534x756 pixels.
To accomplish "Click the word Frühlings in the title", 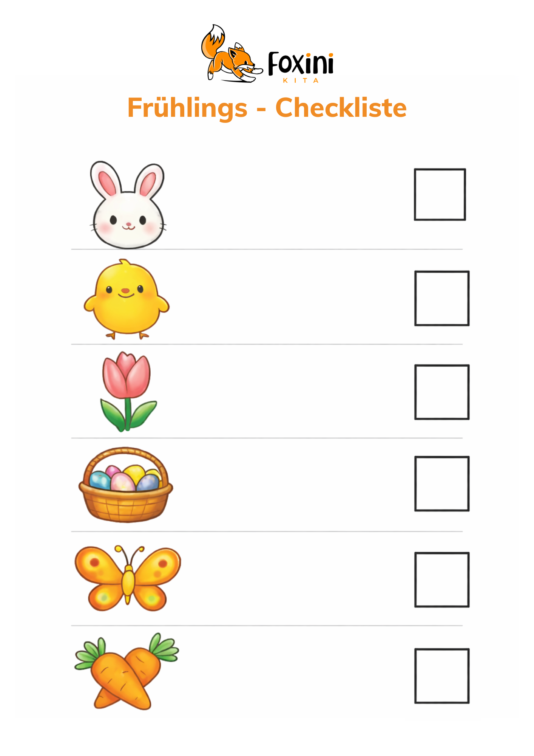I will tap(187, 108).
